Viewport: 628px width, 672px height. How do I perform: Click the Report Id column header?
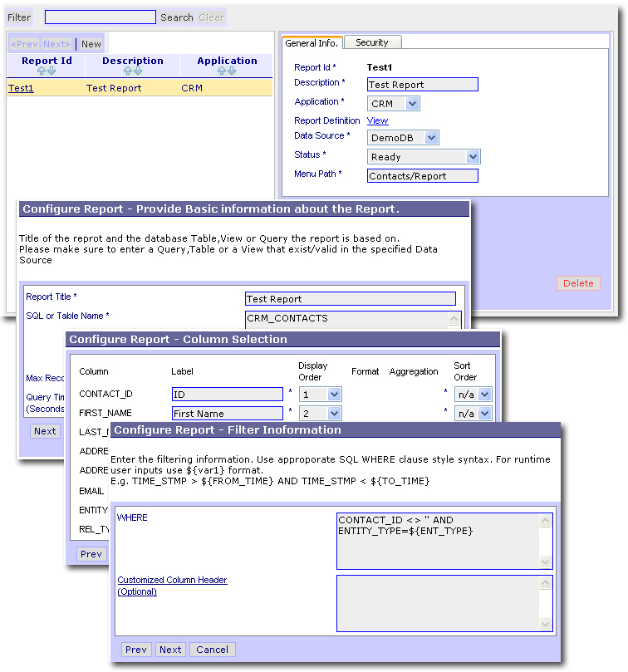(47, 61)
